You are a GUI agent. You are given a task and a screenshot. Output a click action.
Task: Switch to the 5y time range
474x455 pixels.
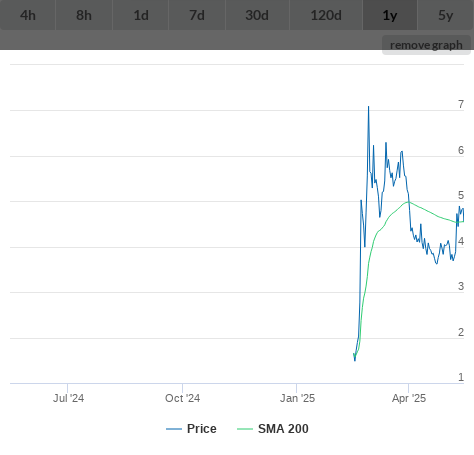(x=445, y=15)
